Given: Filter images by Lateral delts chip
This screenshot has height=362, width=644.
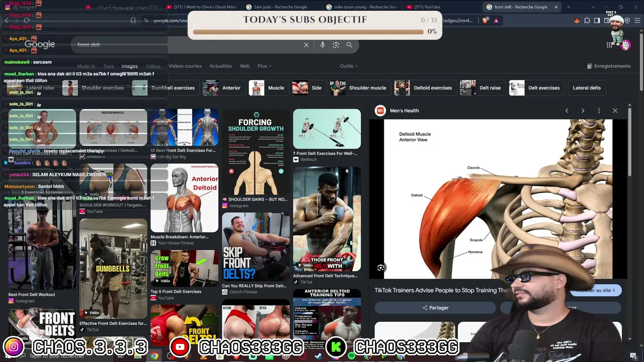Looking at the screenshot, I should pyautogui.click(x=587, y=88).
